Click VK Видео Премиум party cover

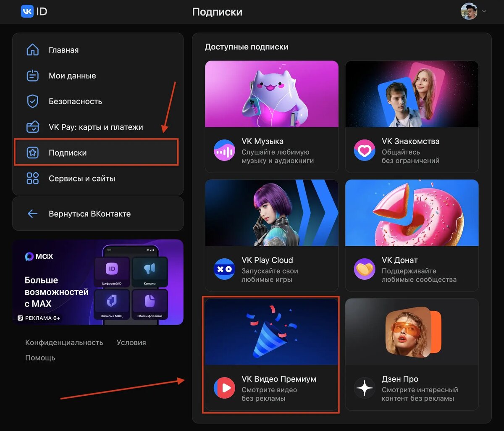click(272, 331)
